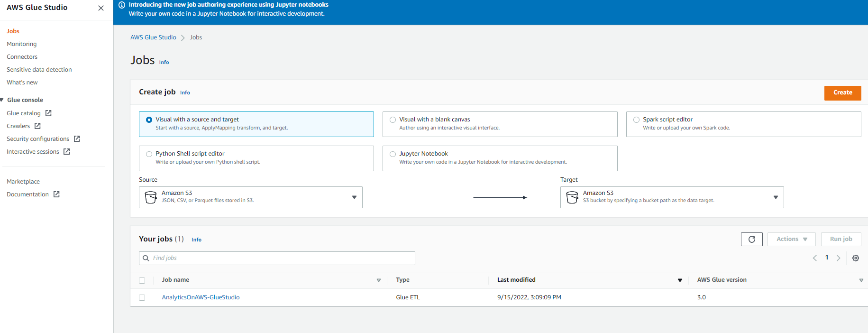
Task: Open table preferences gear icon
Action: click(x=856, y=258)
